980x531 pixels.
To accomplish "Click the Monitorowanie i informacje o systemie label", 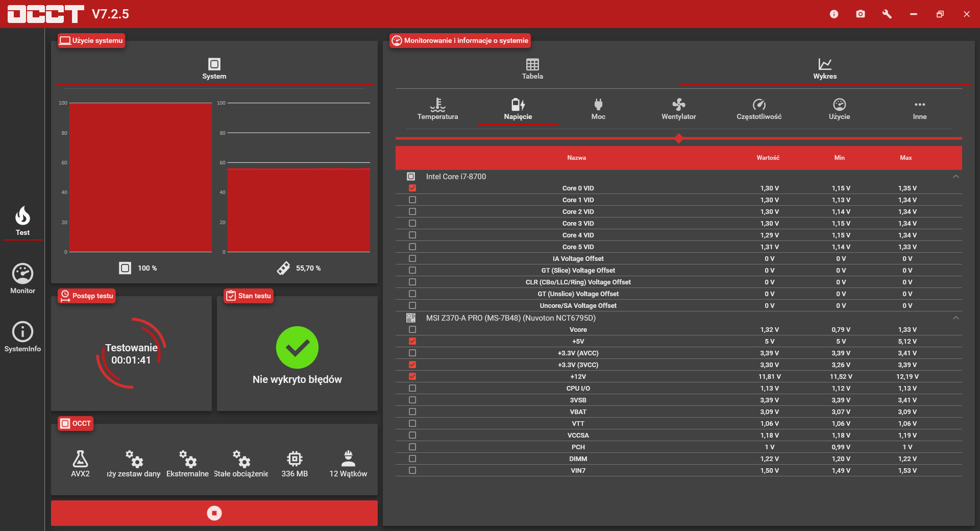I will point(460,40).
